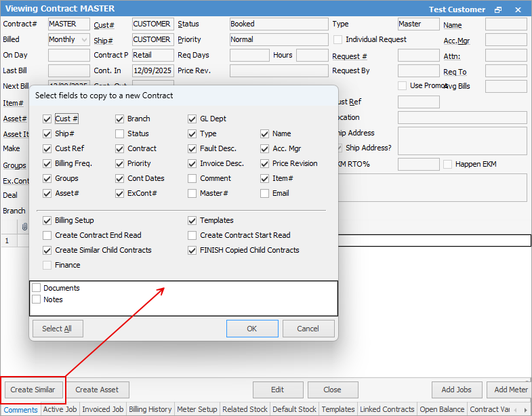Enable the Email checkbox
The image size is (532, 416).
tap(264, 193)
